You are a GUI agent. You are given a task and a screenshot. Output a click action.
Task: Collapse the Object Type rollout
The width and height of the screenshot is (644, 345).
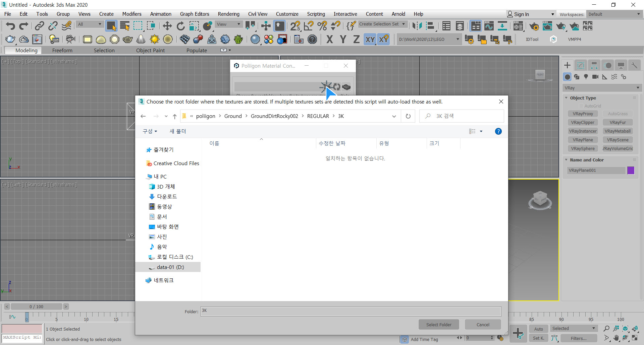[583, 98]
